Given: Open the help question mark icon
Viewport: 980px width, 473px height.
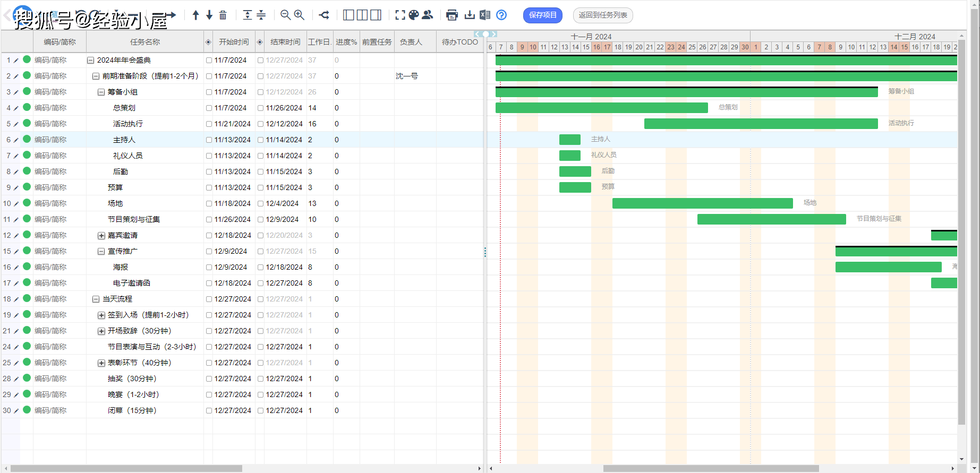Looking at the screenshot, I should coord(501,15).
